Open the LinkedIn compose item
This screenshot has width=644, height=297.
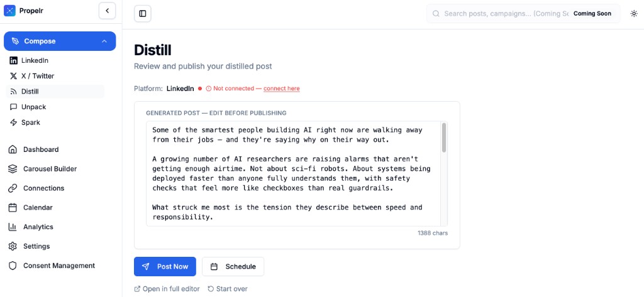pyautogui.click(x=35, y=60)
